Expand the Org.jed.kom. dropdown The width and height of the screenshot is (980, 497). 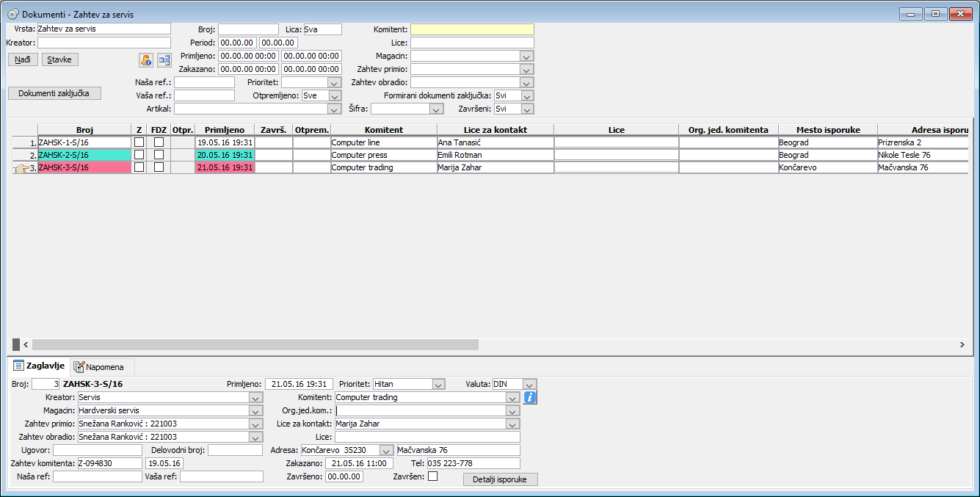click(512, 410)
